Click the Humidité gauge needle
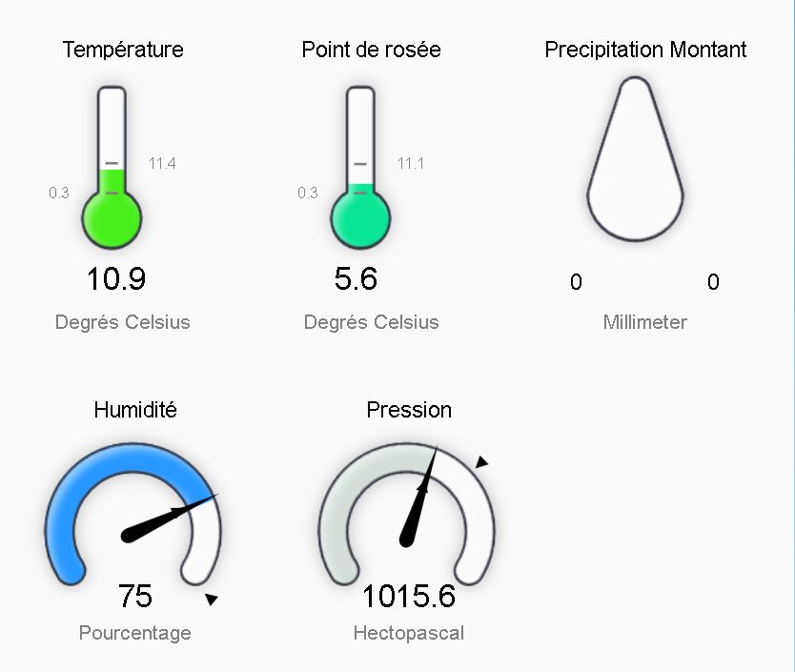795x672 pixels. coord(169,518)
